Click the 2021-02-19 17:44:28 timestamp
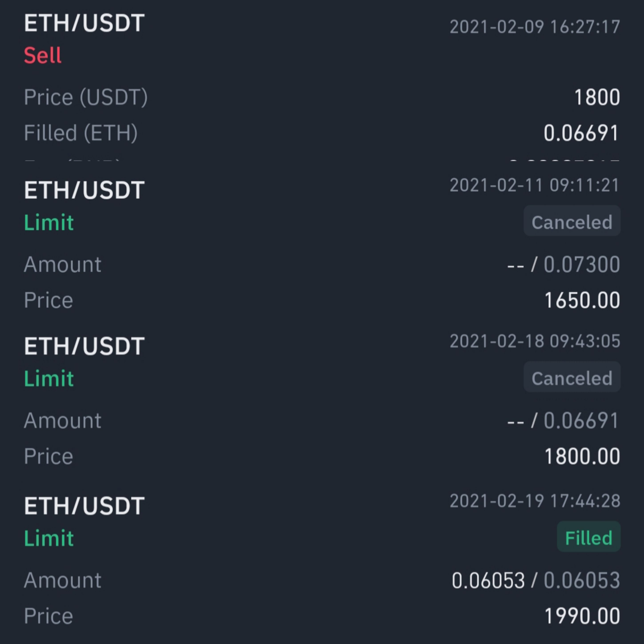This screenshot has width=644, height=644. coord(535,501)
